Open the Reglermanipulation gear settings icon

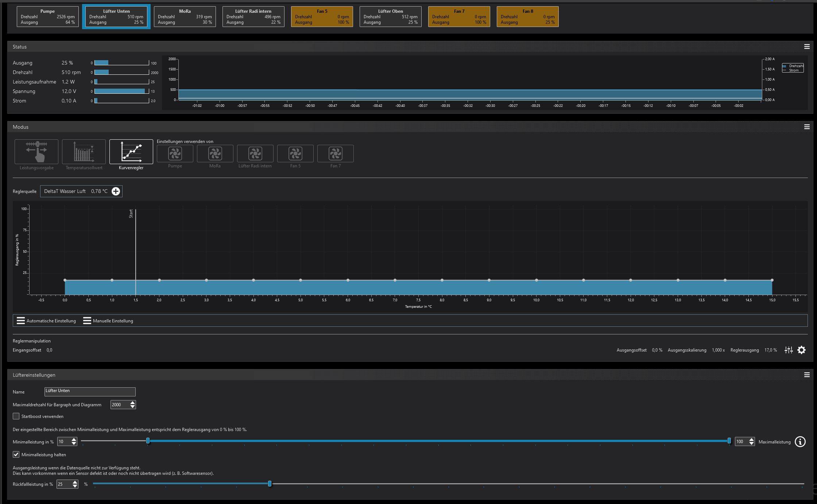(801, 350)
